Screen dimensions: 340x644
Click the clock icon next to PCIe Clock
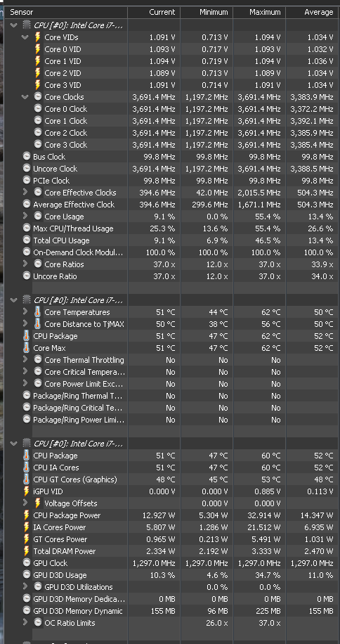point(27,180)
